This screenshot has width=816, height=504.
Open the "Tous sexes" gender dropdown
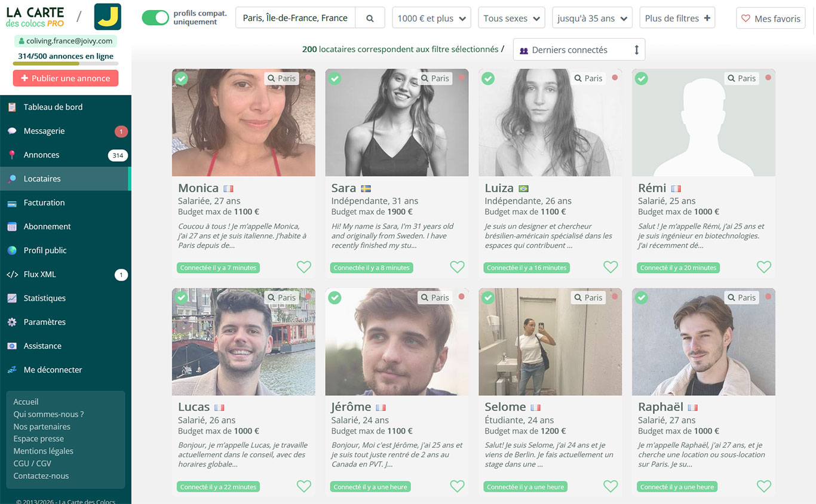point(511,19)
